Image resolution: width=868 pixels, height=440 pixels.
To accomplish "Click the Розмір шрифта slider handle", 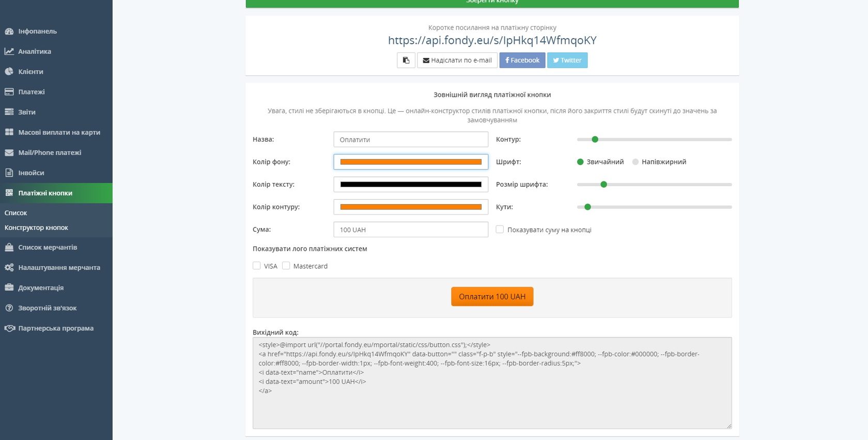I will pos(603,185).
